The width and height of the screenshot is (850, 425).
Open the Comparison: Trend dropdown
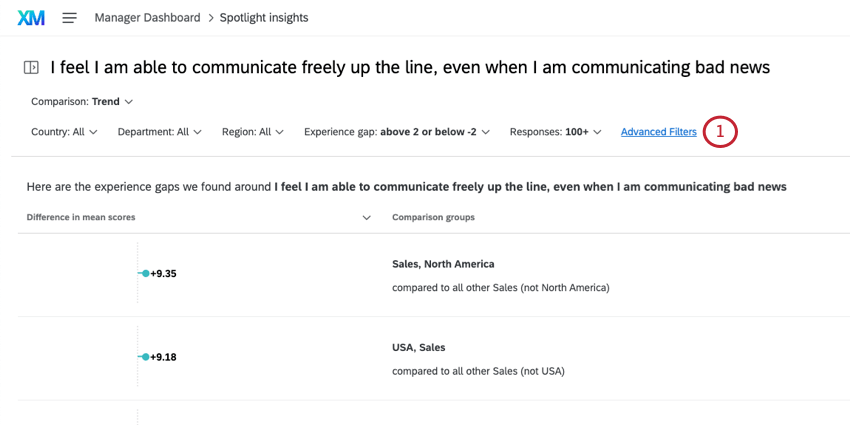82,102
